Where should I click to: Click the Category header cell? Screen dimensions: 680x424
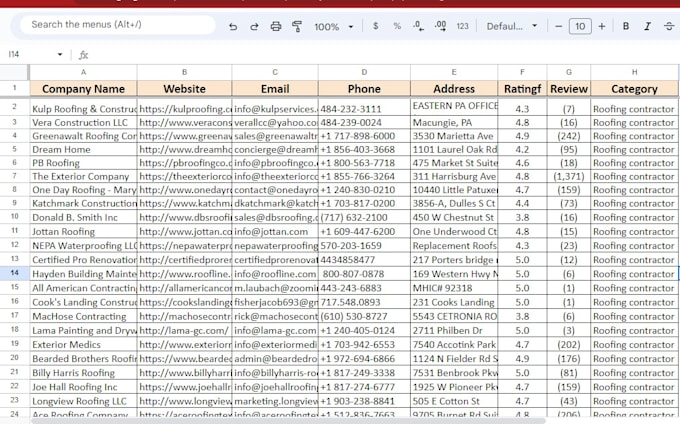click(634, 88)
